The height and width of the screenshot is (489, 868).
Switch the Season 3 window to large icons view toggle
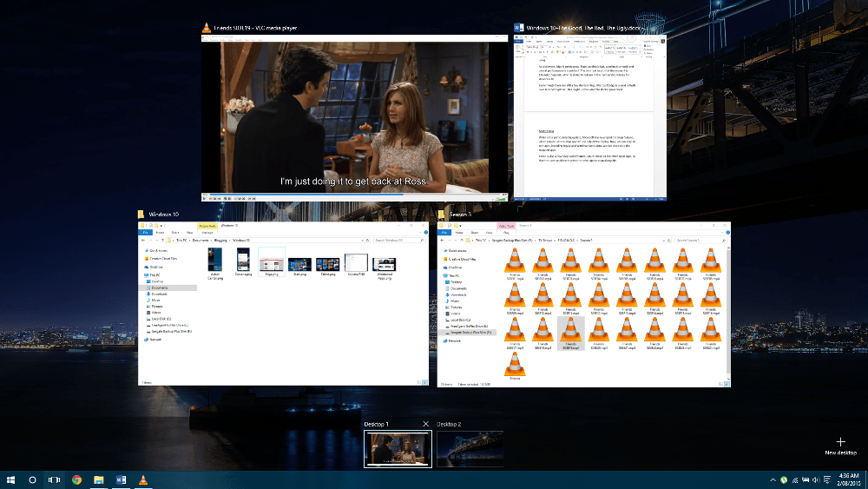pos(727,384)
